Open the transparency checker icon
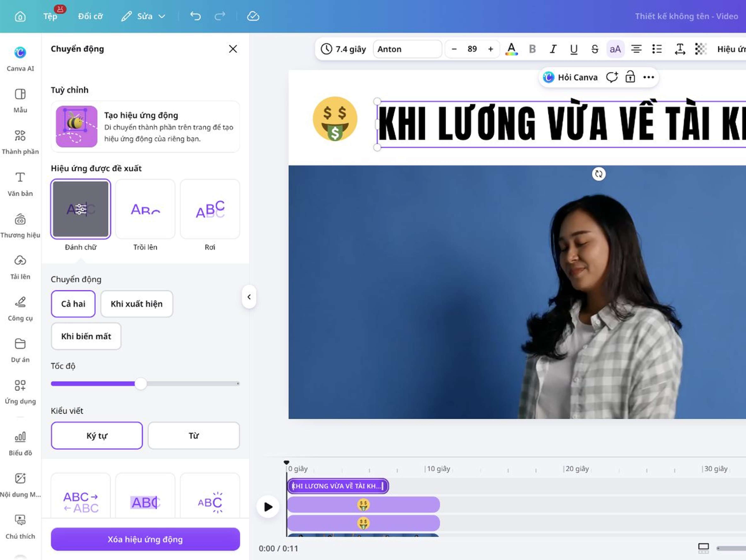Image resolution: width=746 pixels, height=560 pixels. (x=700, y=49)
